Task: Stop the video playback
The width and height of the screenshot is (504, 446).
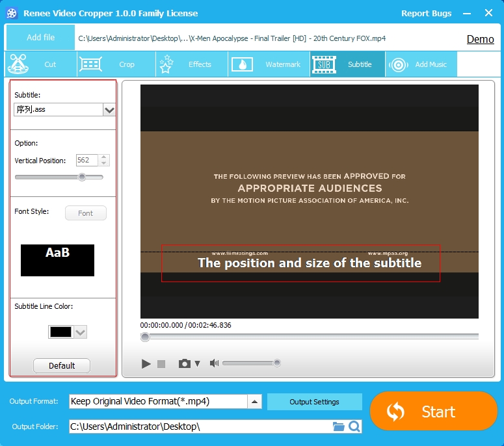Action: (162, 364)
